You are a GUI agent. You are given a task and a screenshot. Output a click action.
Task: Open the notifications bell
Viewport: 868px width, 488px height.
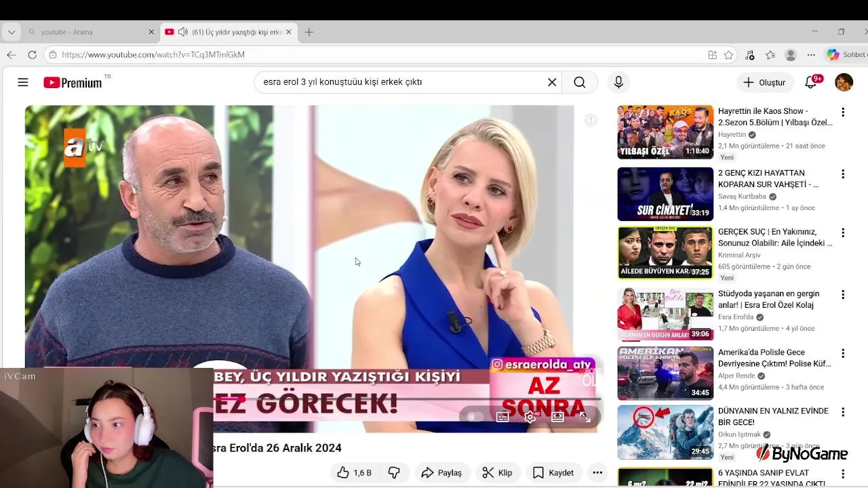click(x=811, y=82)
